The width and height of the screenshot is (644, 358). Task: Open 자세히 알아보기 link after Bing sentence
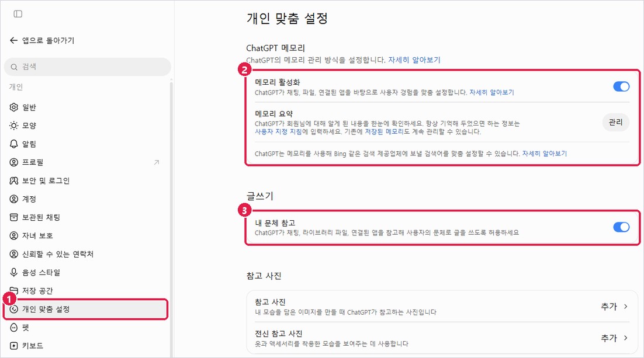[544, 154]
